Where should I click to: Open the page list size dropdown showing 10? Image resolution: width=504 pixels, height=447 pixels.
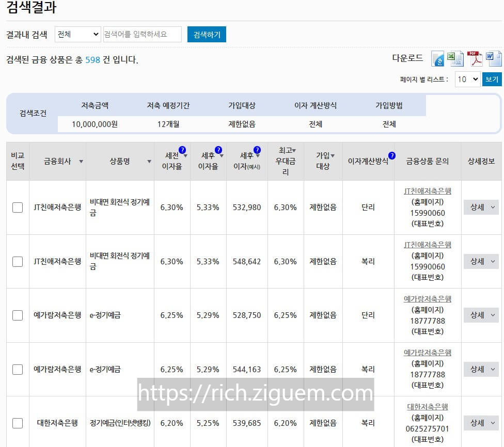point(468,79)
